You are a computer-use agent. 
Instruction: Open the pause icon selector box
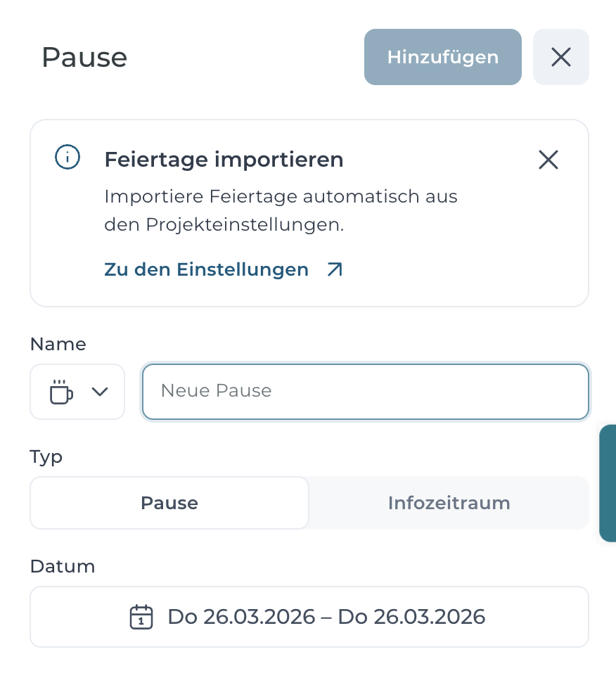click(x=77, y=392)
